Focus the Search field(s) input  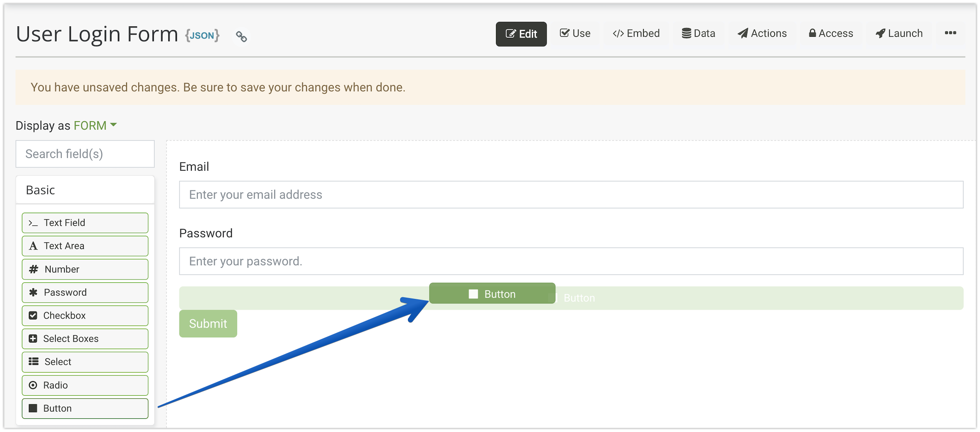click(85, 154)
